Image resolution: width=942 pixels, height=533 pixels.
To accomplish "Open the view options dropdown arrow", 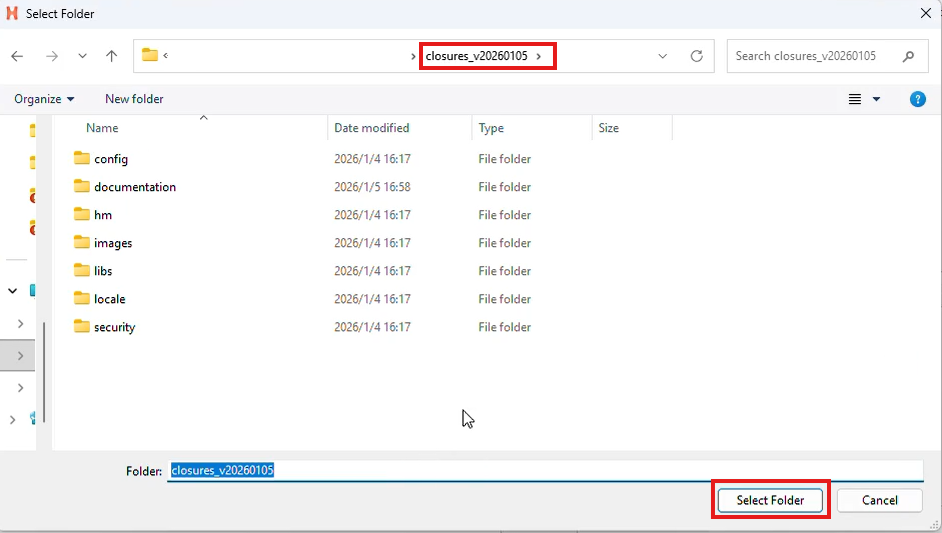I will tap(877, 99).
